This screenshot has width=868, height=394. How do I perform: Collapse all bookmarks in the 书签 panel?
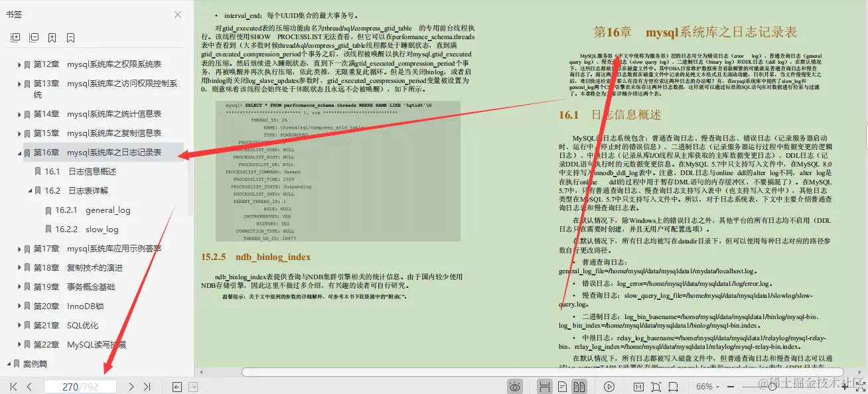33,37
